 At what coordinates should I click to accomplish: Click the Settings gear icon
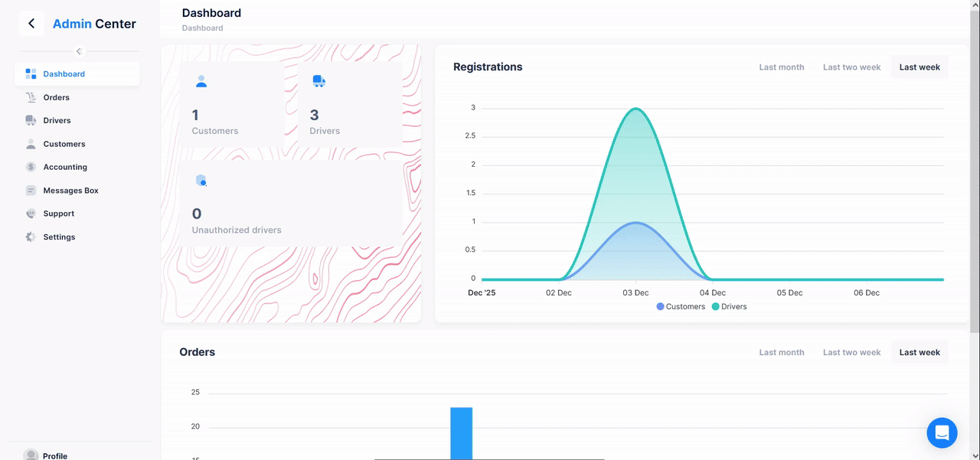(x=31, y=237)
